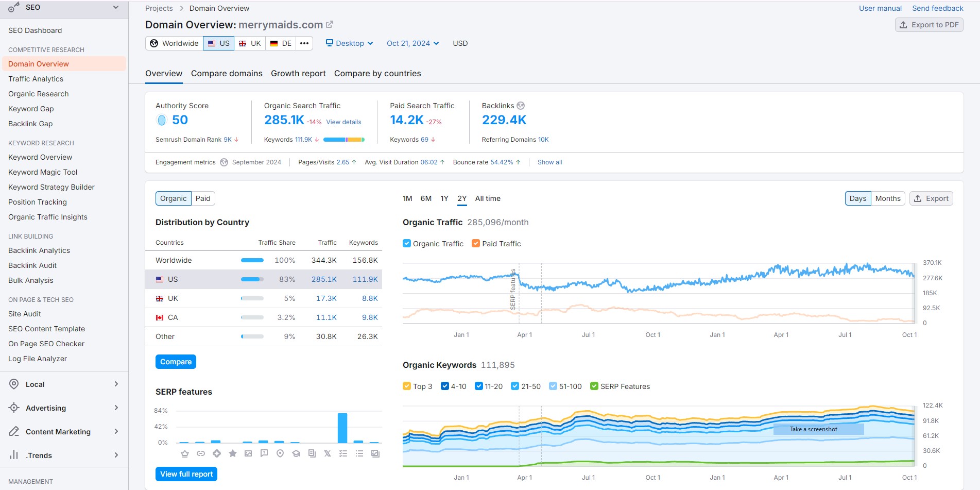980x490 pixels.
Task: Select the 1Y time range
Action: coord(444,198)
